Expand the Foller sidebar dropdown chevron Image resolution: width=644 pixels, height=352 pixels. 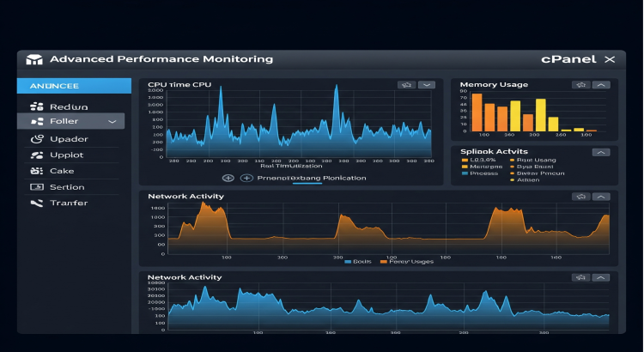[112, 123]
